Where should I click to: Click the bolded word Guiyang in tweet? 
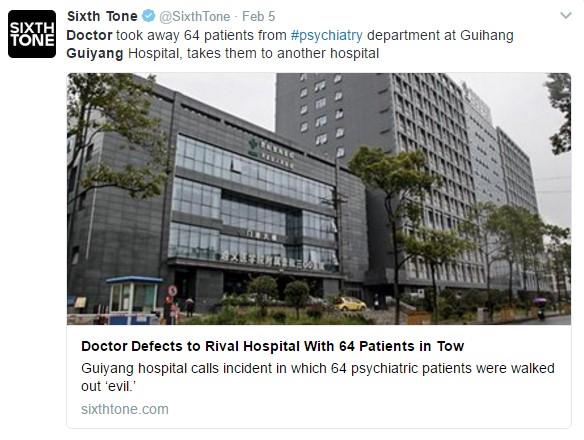(95, 53)
